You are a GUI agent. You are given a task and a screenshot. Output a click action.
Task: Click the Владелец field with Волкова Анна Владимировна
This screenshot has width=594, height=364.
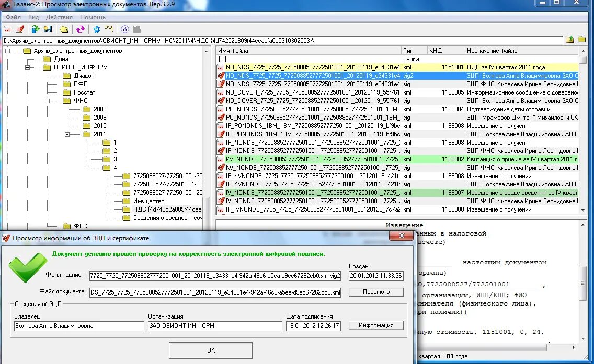pyautogui.click(x=79, y=326)
